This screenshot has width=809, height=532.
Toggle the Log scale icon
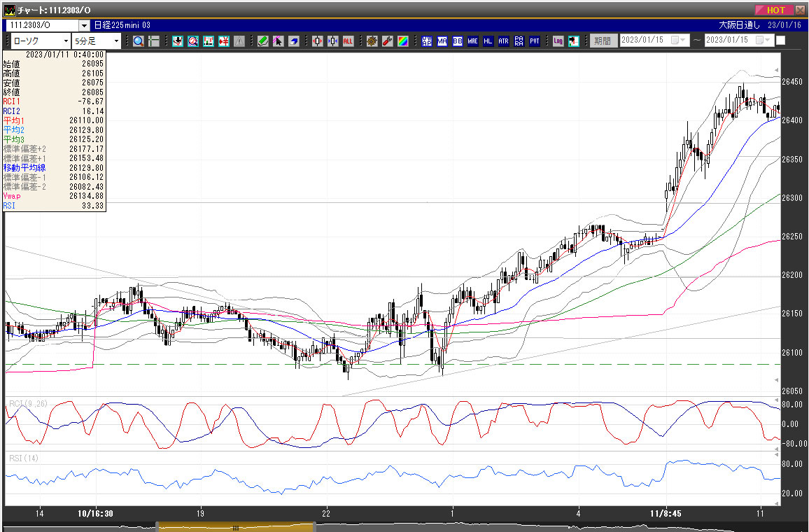558,41
